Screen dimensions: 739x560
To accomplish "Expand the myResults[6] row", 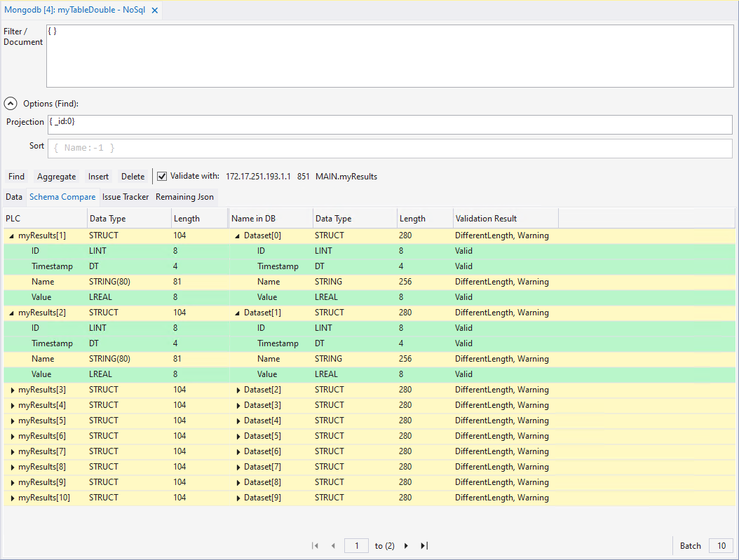I will [x=12, y=436].
